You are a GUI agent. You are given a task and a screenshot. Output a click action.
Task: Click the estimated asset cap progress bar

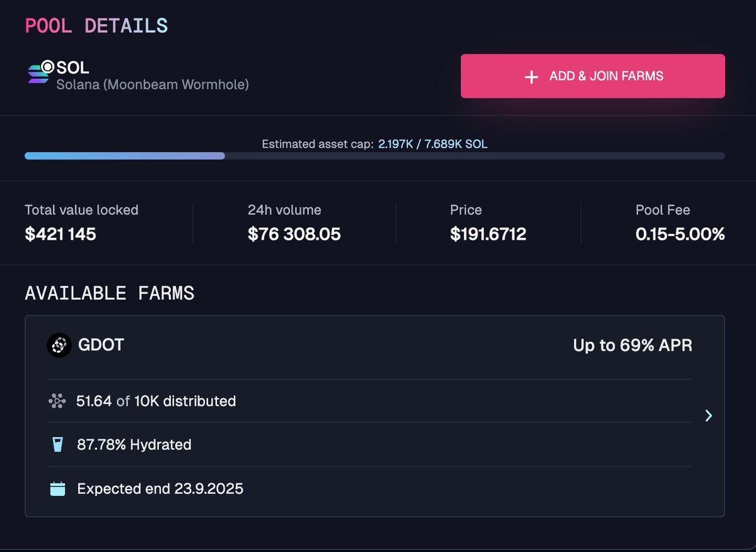click(x=375, y=156)
